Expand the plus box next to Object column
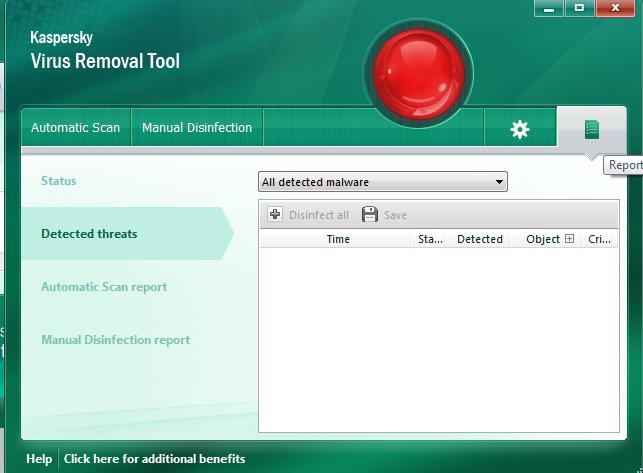The image size is (643, 473). pyautogui.click(x=569, y=238)
